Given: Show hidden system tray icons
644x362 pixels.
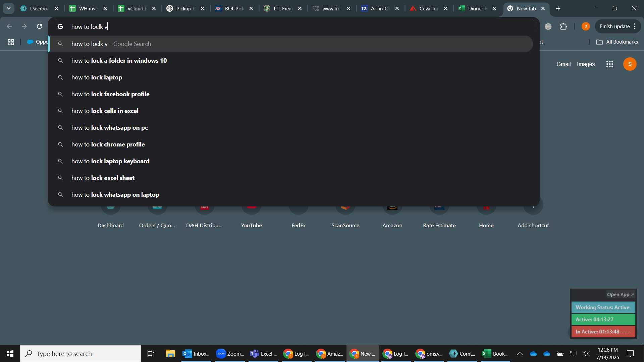Looking at the screenshot, I should pyautogui.click(x=520, y=354).
